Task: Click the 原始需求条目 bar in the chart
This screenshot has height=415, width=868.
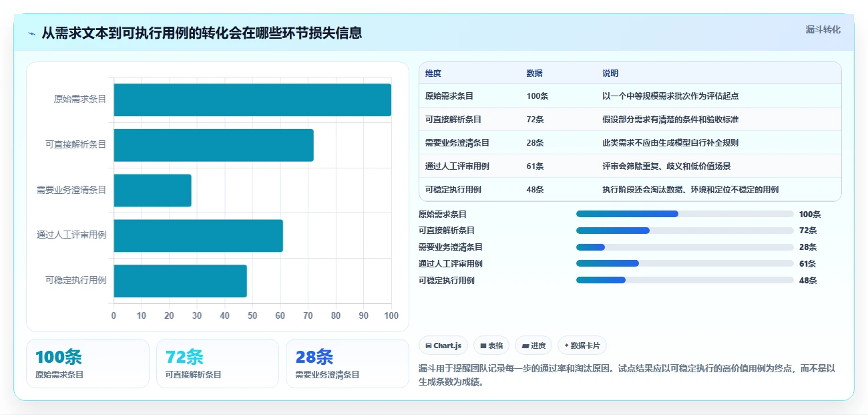Action: click(x=252, y=100)
